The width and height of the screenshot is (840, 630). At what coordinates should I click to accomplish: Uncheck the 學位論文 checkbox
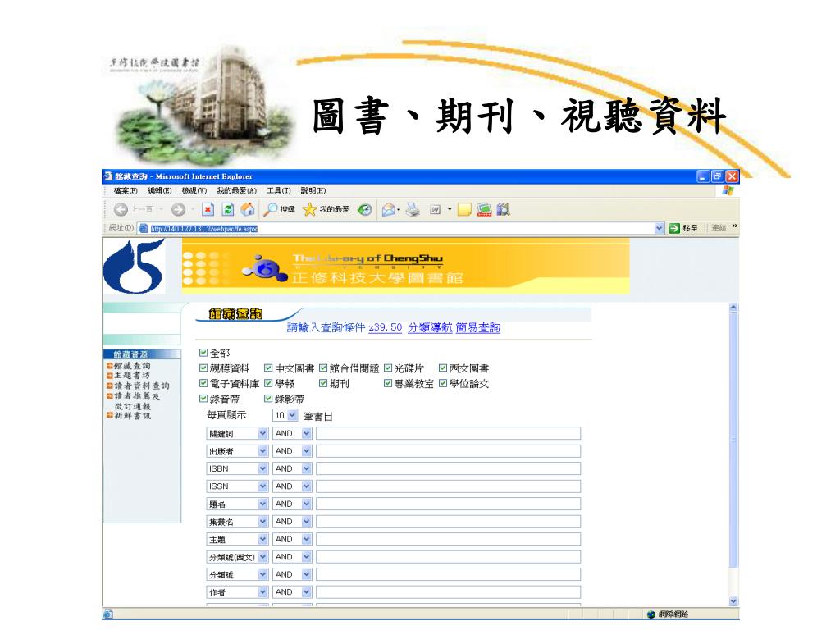click(442, 383)
